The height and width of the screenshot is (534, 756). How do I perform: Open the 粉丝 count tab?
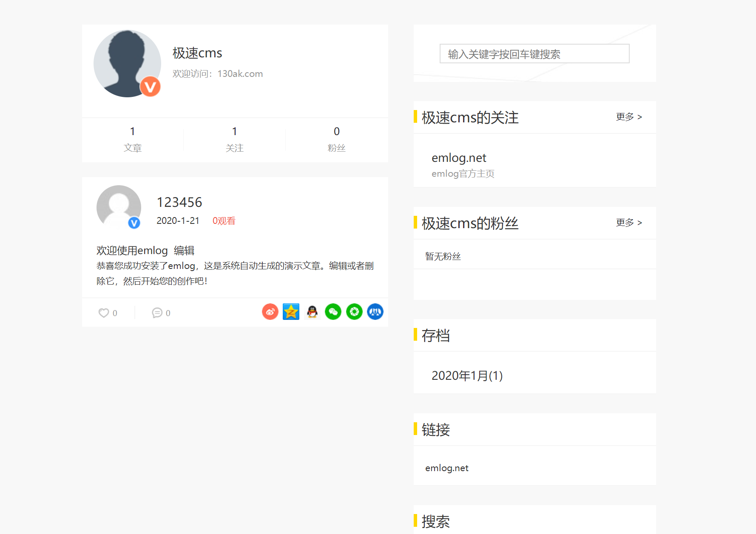(336, 140)
